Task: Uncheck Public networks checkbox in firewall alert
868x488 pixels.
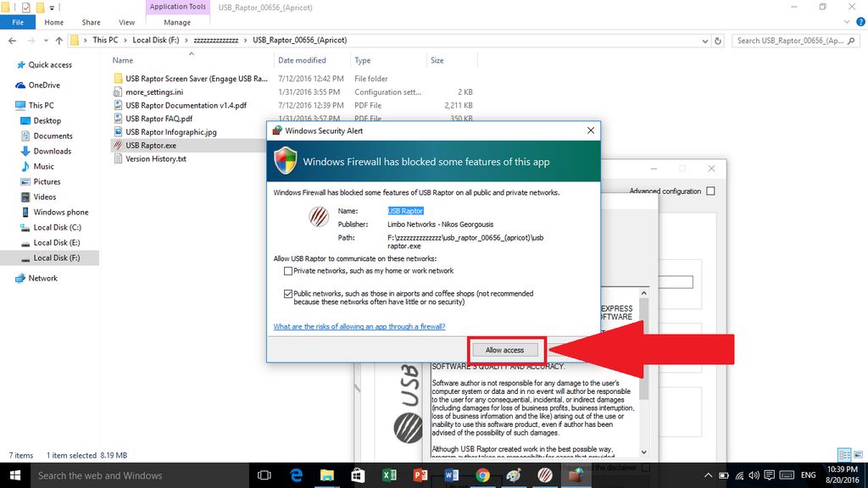Action: click(x=288, y=294)
